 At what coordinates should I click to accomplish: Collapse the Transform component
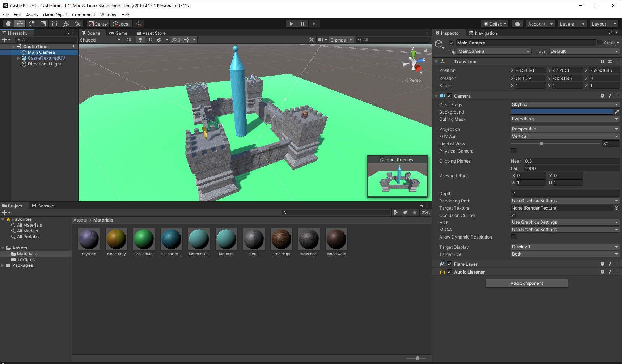click(x=436, y=62)
